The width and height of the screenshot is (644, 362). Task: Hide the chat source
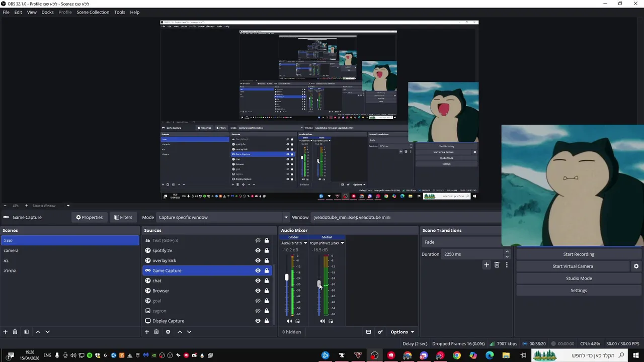258,281
